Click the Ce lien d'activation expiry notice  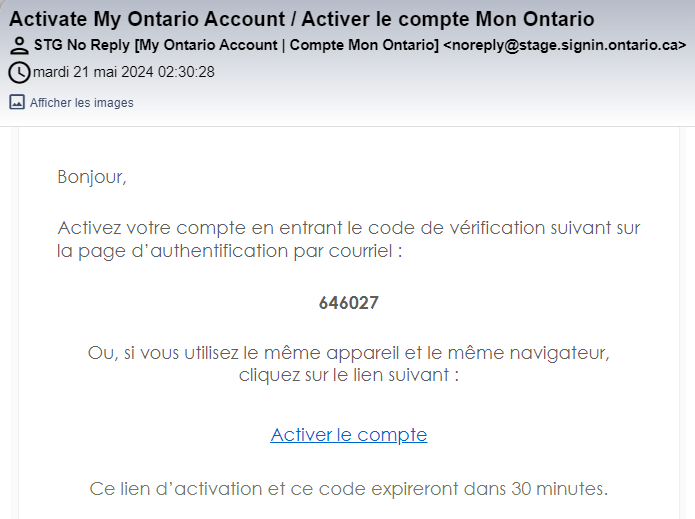coord(349,489)
